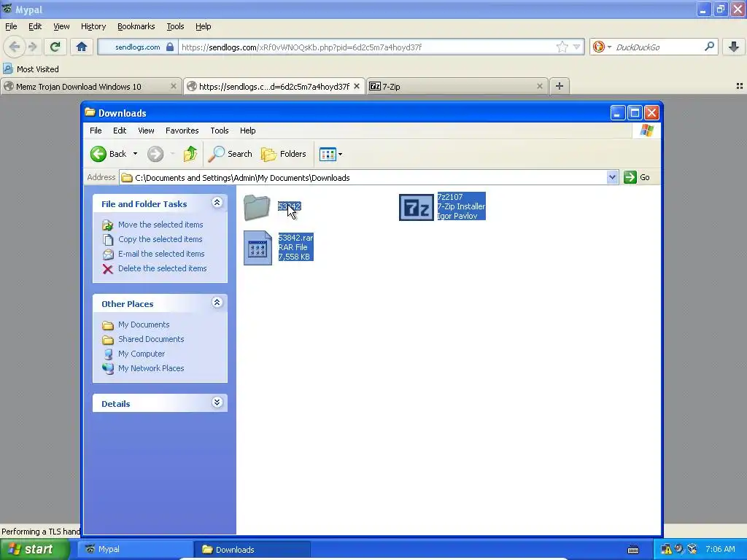Open Mypal History menu
The image size is (747, 560).
click(93, 26)
